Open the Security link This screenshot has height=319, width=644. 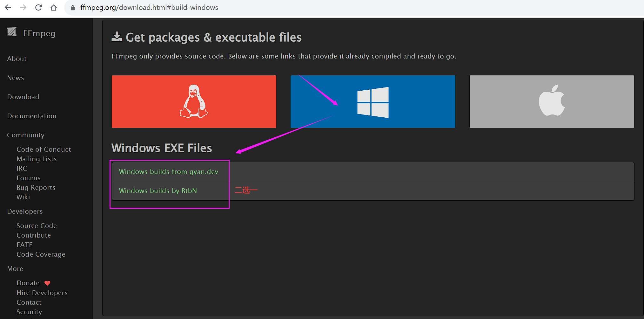(29, 312)
